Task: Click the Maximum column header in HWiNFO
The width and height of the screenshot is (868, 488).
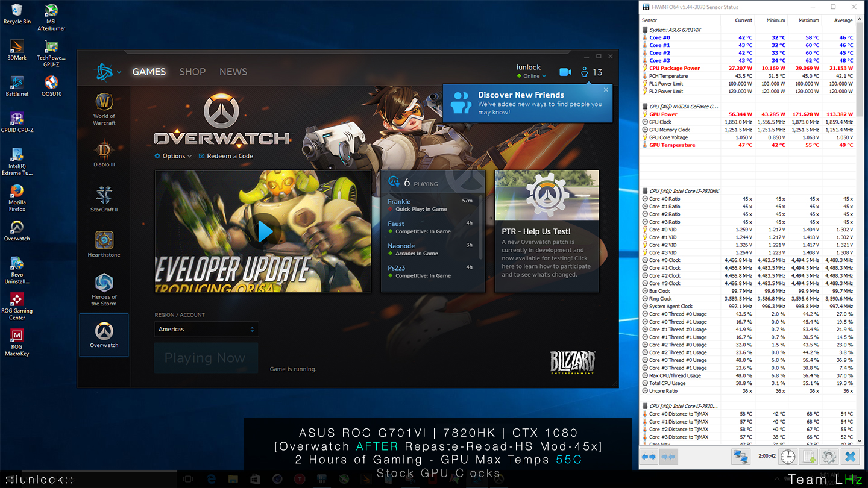Action: coord(804,20)
